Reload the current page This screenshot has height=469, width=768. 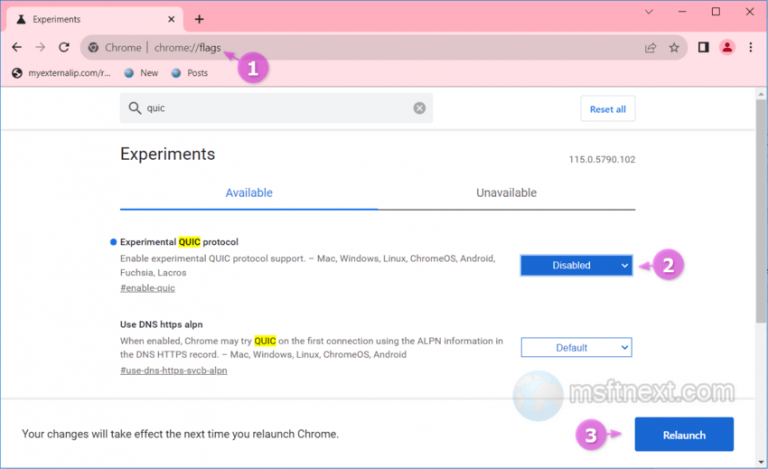(x=64, y=47)
